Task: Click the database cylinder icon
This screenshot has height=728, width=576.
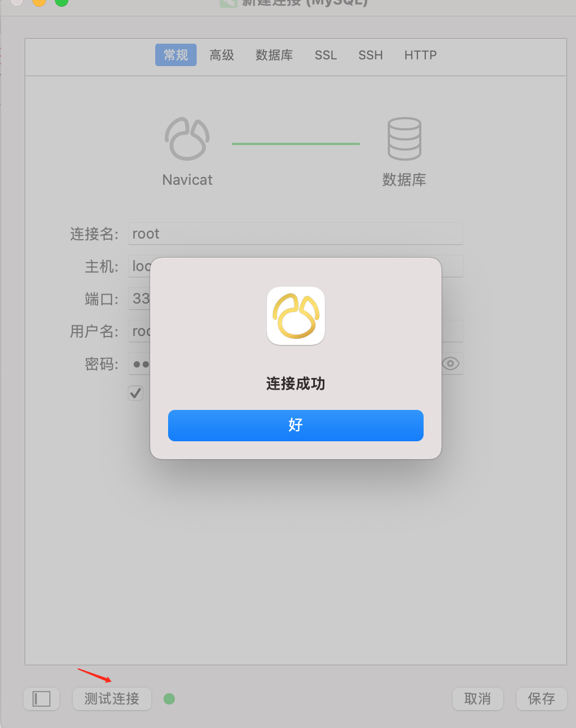Action: (404, 138)
